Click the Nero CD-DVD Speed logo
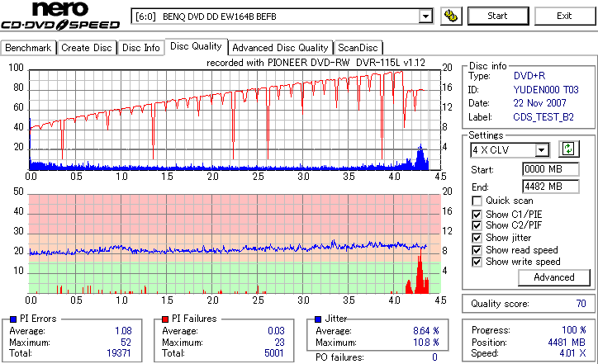This screenshot has height=364, width=598. (x=60, y=16)
